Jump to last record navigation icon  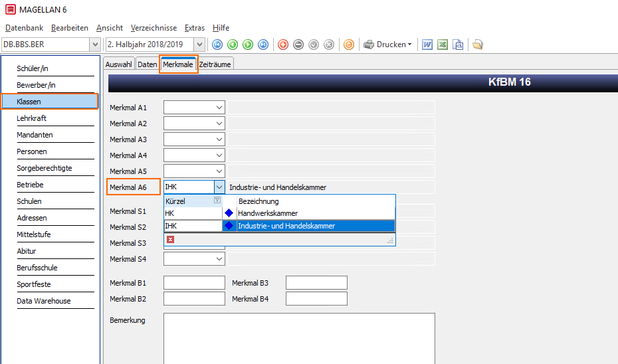pyautogui.click(x=263, y=45)
